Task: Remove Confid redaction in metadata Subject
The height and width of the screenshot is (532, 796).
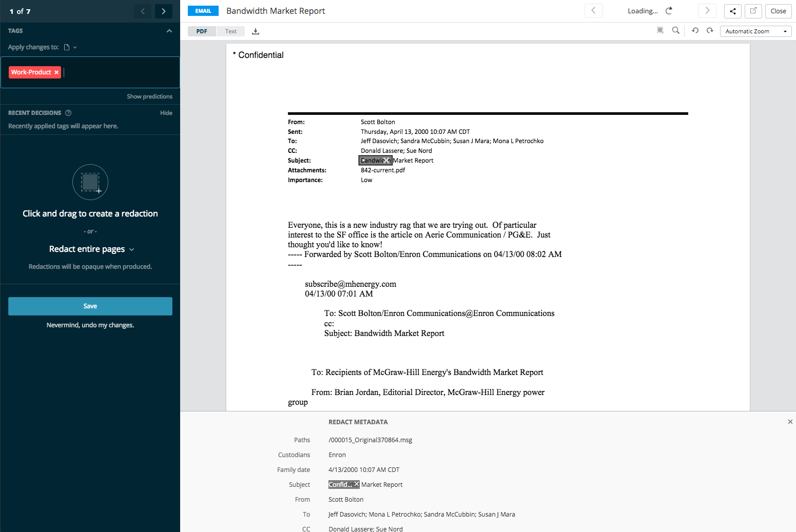Action: click(x=357, y=484)
